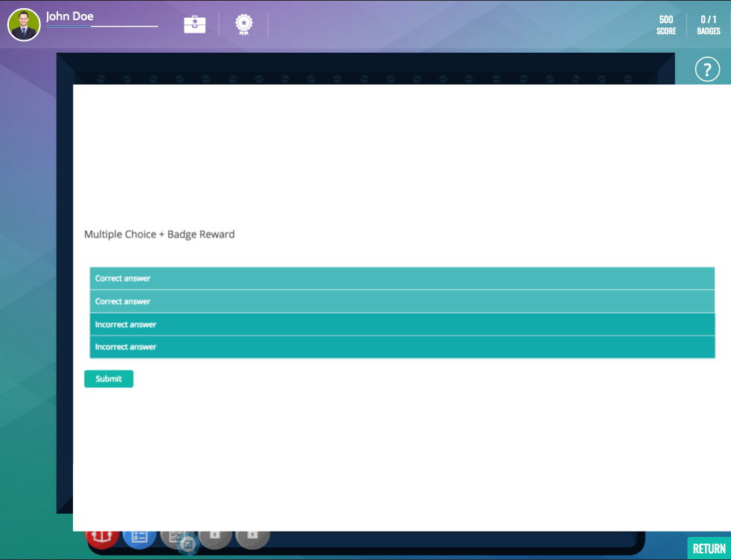Open the briefcase inventory icon
The image size is (731, 560).
194,25
